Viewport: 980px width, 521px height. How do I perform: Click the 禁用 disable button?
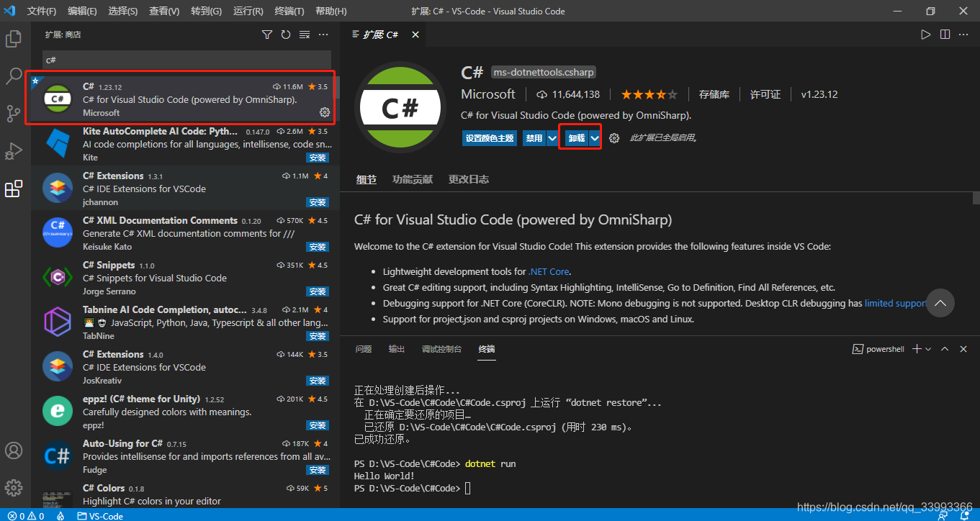[534, 138]
